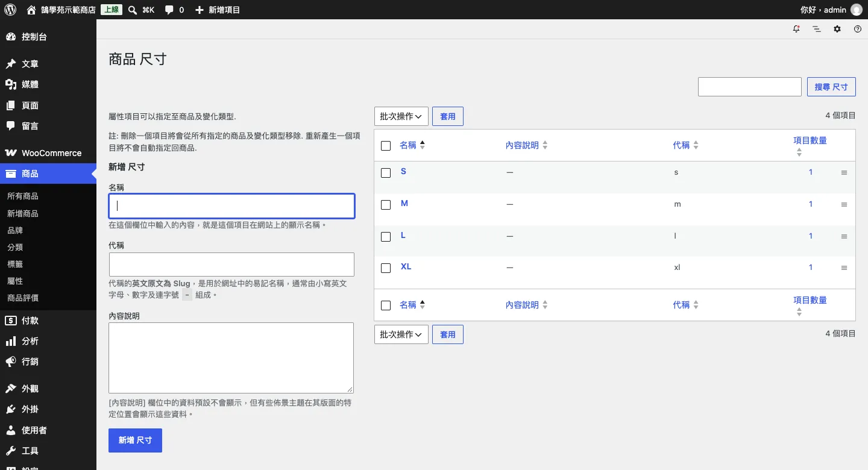
Task: Click the drag handle on the L row
Action: 844,236
